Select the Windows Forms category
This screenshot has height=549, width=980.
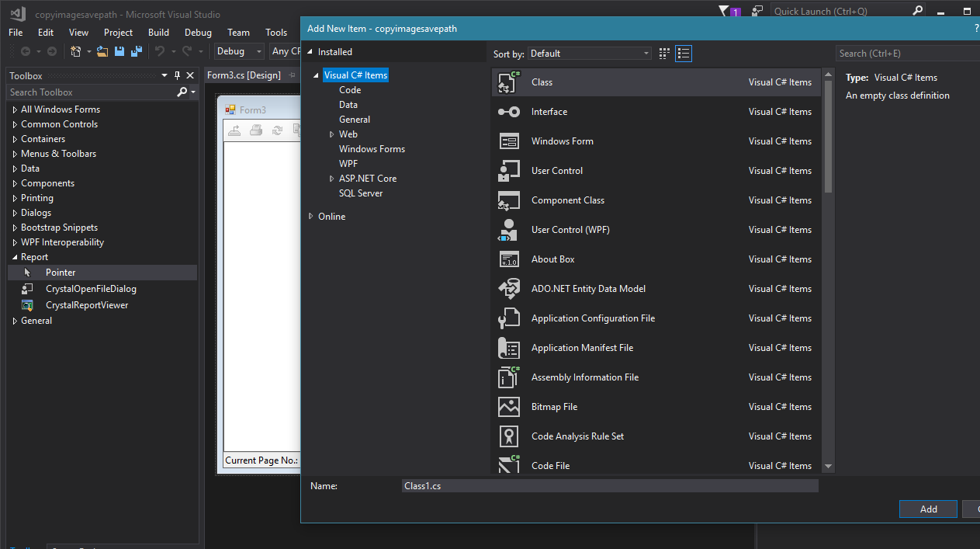[x=372, y=149]
